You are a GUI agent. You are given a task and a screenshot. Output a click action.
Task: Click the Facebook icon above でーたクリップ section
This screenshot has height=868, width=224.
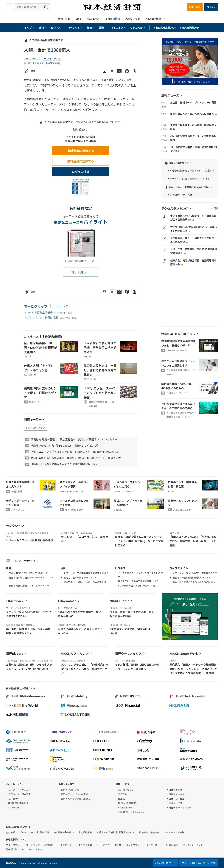(x=127, y=291)
